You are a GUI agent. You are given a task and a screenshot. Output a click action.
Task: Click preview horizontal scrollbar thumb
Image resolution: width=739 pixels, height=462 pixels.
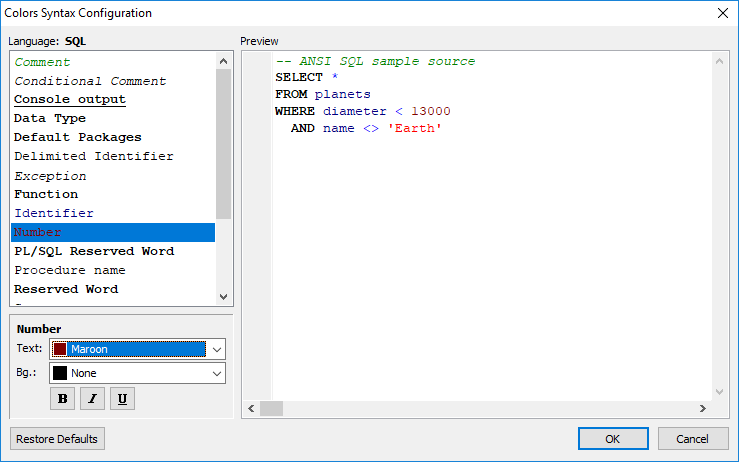(271, 408)
